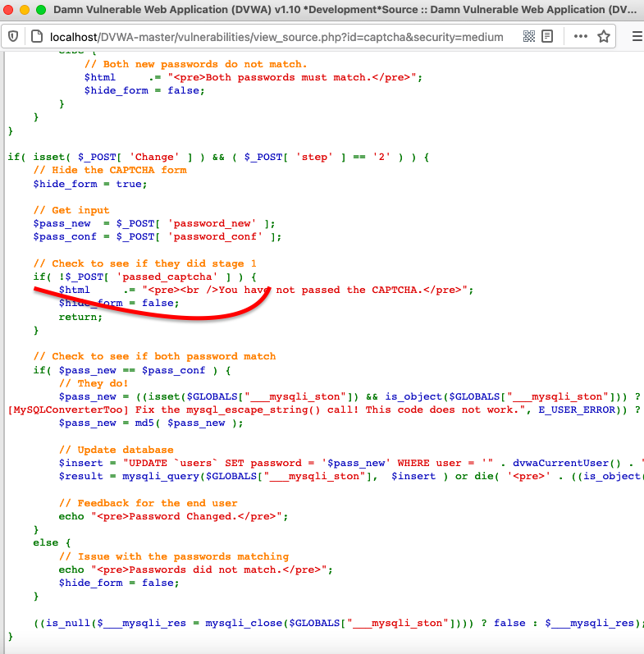The height and width of the screenshot is (654, 644).
Task: Click the 'password_new' string
Action: (212, 223)
